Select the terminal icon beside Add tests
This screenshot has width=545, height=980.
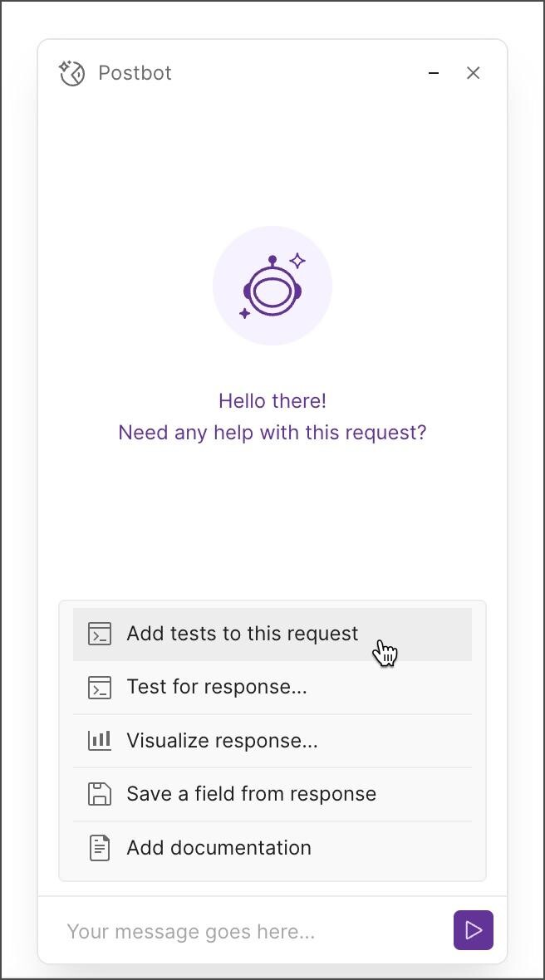tap(100, 634)
